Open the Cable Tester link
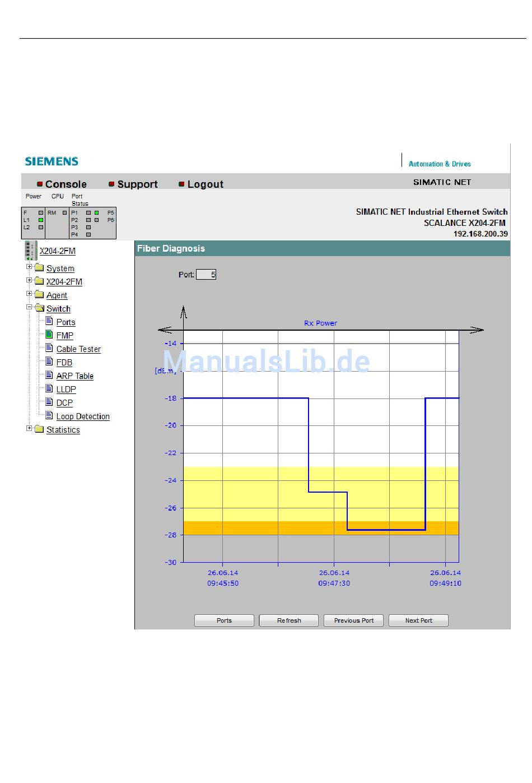The height and width of the screenshot is (783, 532). [78, 349]
